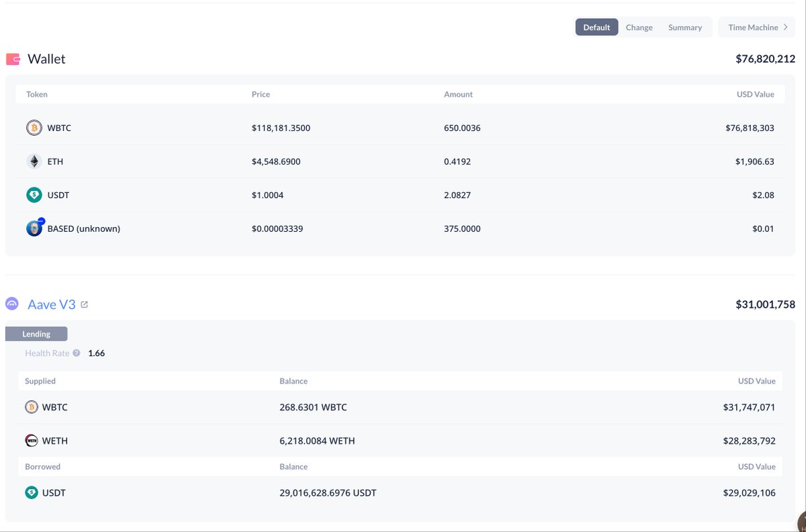Switch to the Change view tab
The image size is (806, 532).
(x=639, y=28)
